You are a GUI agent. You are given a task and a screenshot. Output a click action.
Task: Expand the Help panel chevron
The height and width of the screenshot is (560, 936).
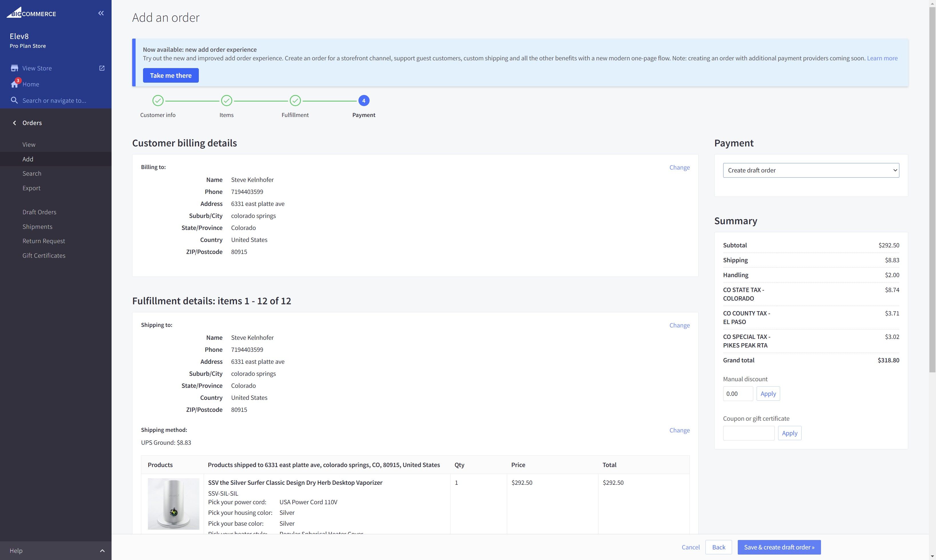[102, 551]
